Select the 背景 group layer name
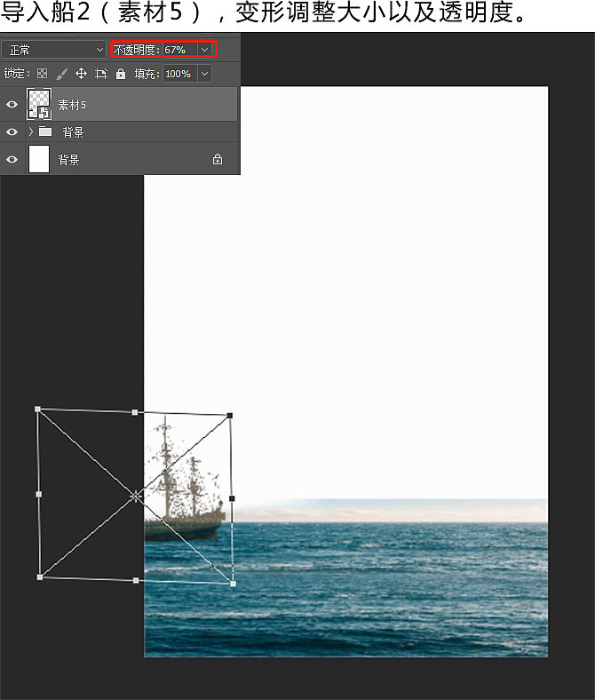This screenshot has height=700, width=595. click(74, 132)
